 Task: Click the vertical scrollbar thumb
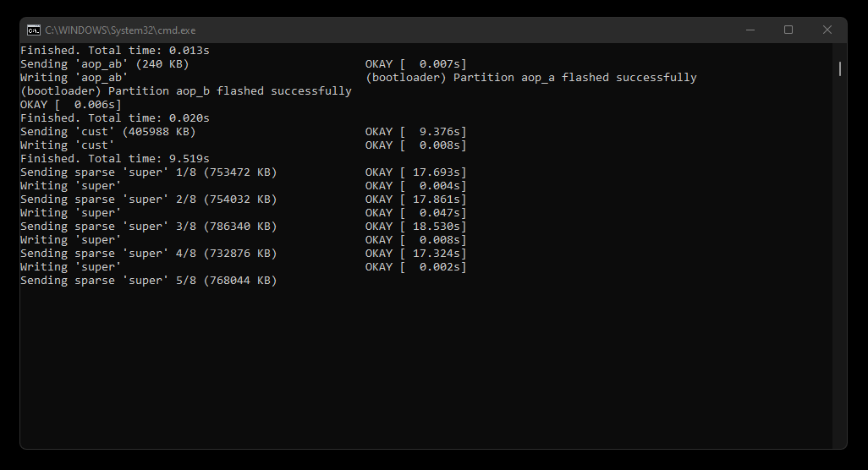(x=840, y=68)
